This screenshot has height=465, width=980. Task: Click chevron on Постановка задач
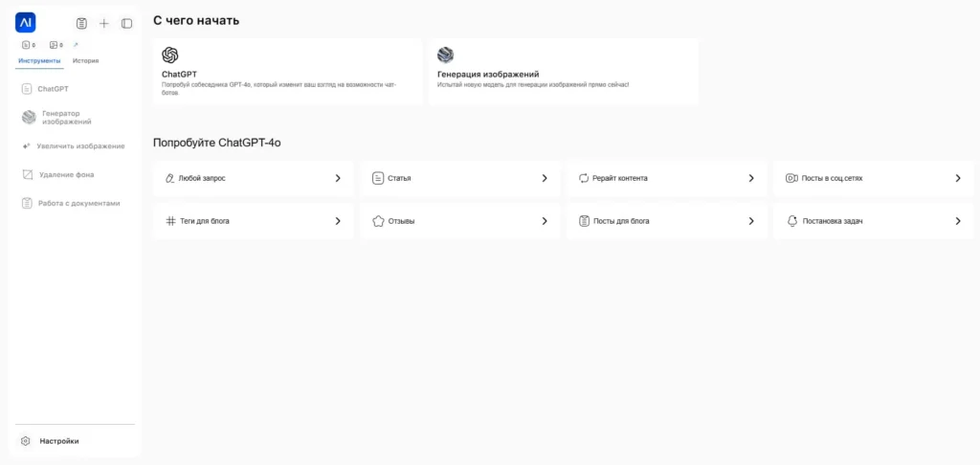tap(958, 221)
